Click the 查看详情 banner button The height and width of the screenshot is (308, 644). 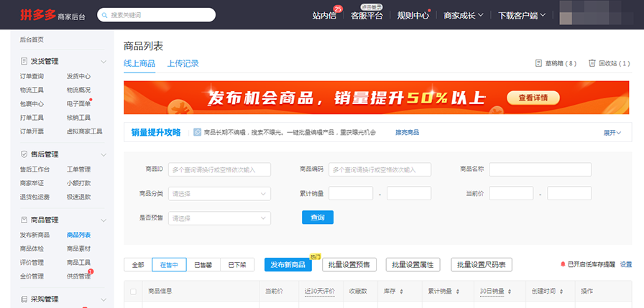coord(533,98)
